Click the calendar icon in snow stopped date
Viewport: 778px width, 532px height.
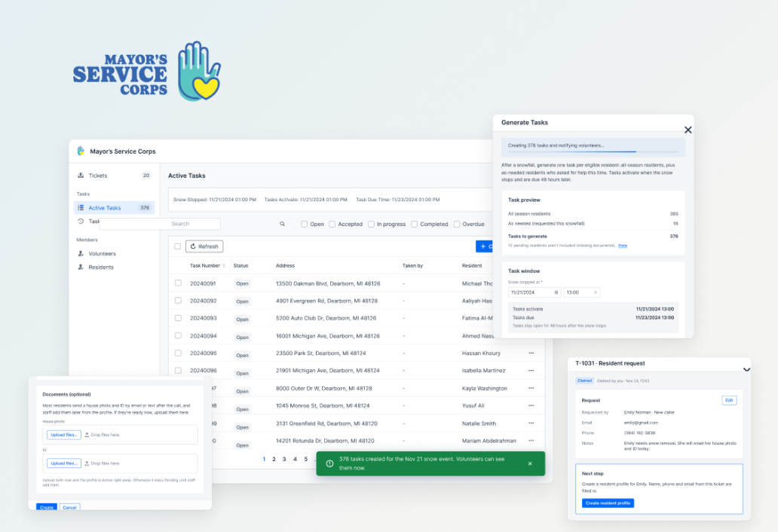[556, 292]
